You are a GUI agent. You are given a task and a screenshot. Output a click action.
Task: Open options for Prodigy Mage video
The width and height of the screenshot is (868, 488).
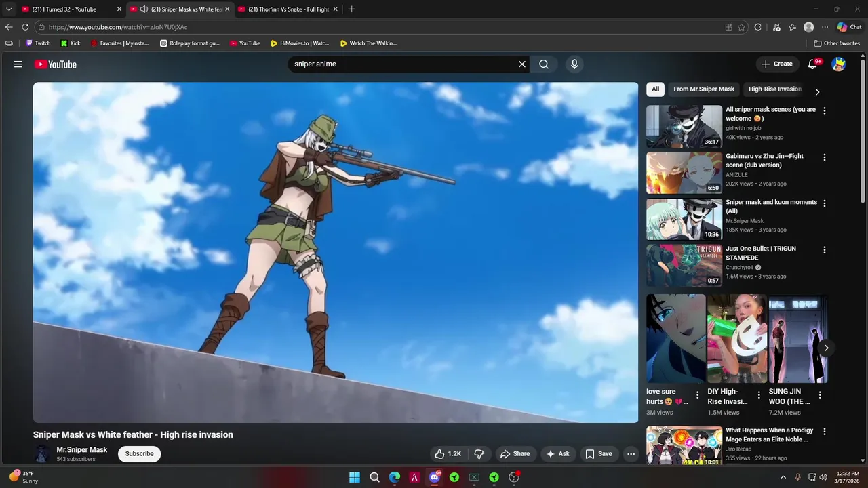(825, 432)
